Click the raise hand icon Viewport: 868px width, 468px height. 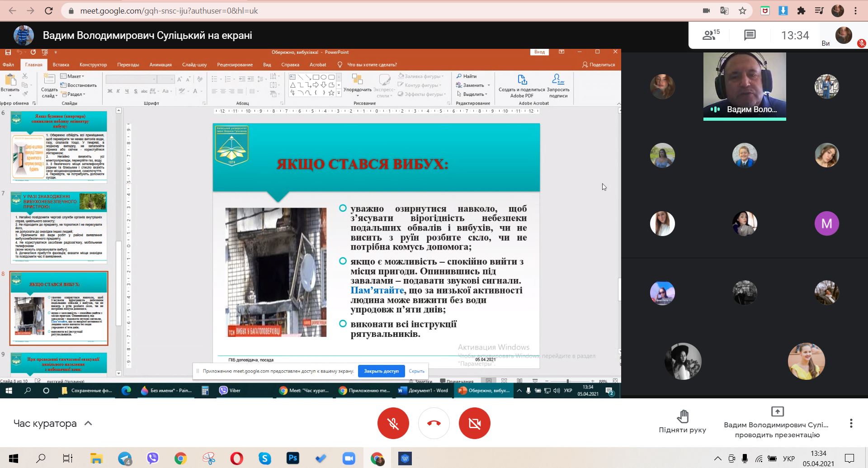(682, 416)
